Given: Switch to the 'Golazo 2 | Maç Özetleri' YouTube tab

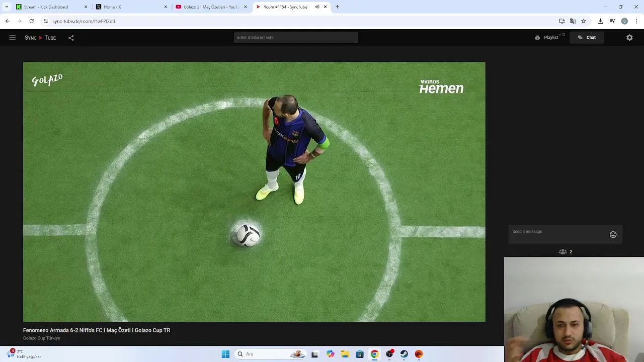Looking at the screenshot, I should tap(211, 7).
